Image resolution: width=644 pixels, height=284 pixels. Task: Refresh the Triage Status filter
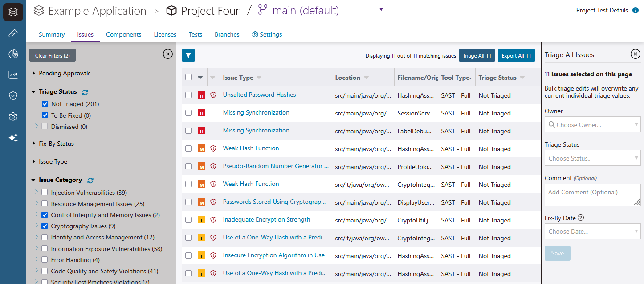[x=85, y=92]
